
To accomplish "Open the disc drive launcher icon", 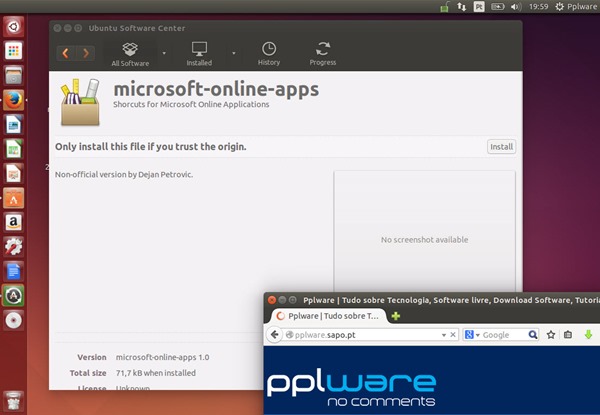I will pos(13,320).
